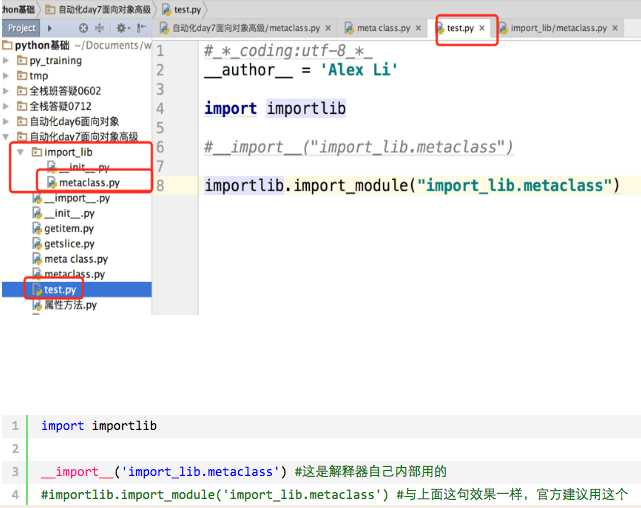This screenshot has height=508, width=641.
Task: Expand the tmp folder
Action: [6, 76]
